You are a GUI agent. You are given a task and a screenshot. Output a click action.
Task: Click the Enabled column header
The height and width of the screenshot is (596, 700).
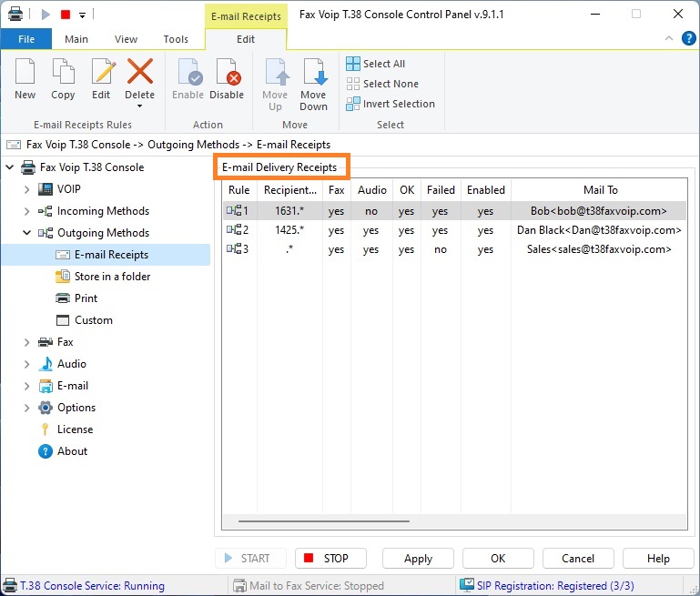[x=486, y=190]
